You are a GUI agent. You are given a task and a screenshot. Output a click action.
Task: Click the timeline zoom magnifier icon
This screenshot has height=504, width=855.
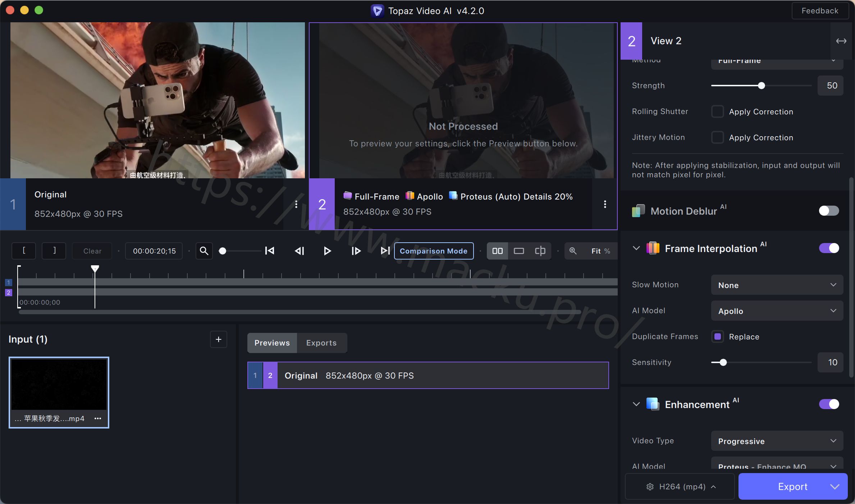[x=204, y=251]
